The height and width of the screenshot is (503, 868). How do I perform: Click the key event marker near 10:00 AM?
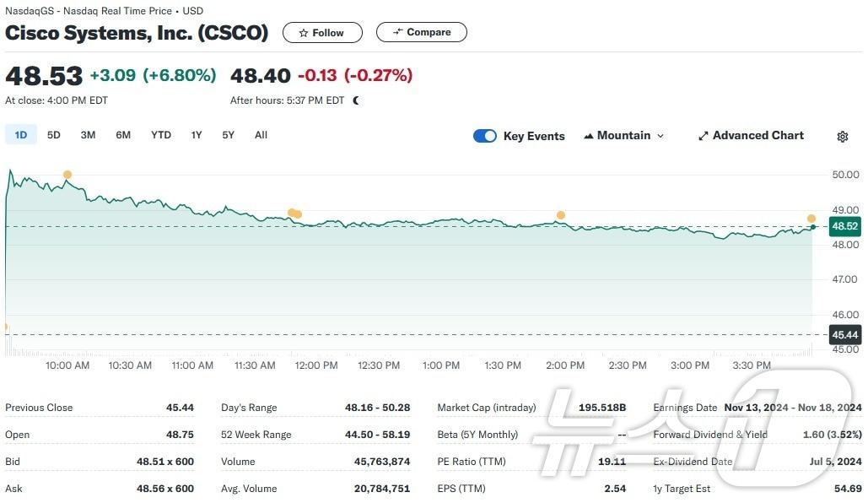67,175
